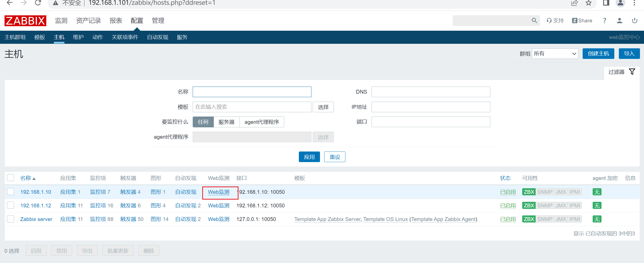This screenshot has height=263, width=644.
Task: Click browser share page icon
Action: (x=575, y=3)
